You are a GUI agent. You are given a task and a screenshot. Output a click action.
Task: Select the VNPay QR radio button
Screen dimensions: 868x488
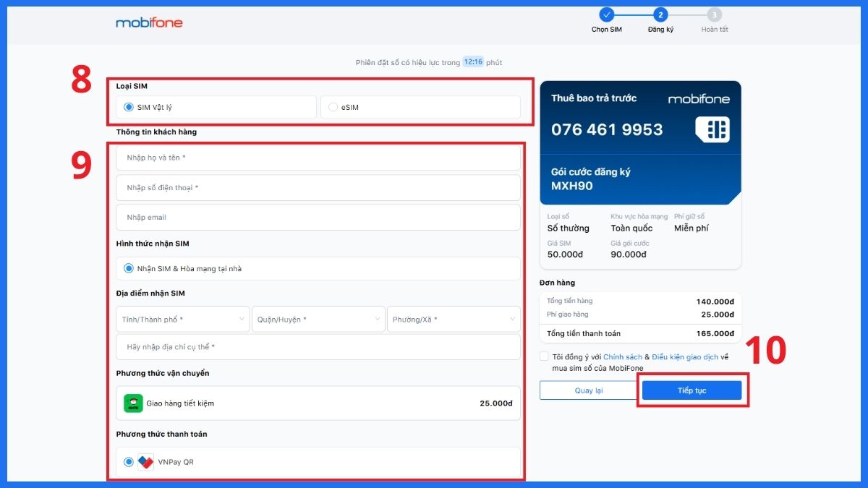pos(129,462)
